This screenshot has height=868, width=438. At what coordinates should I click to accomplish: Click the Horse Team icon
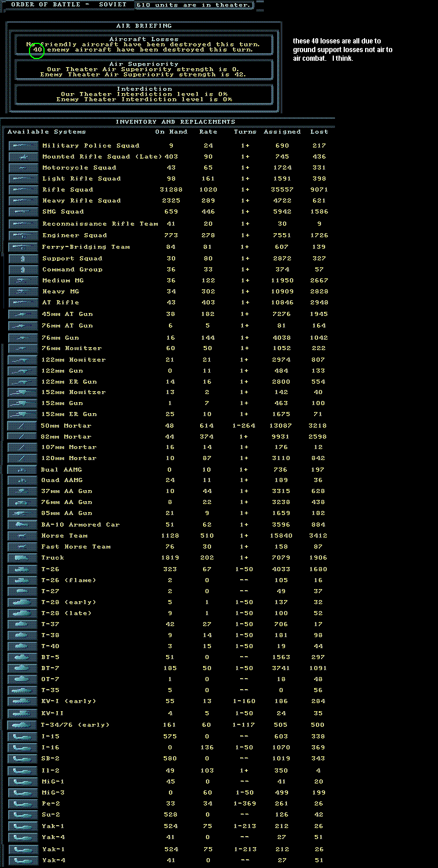point(24,536)
